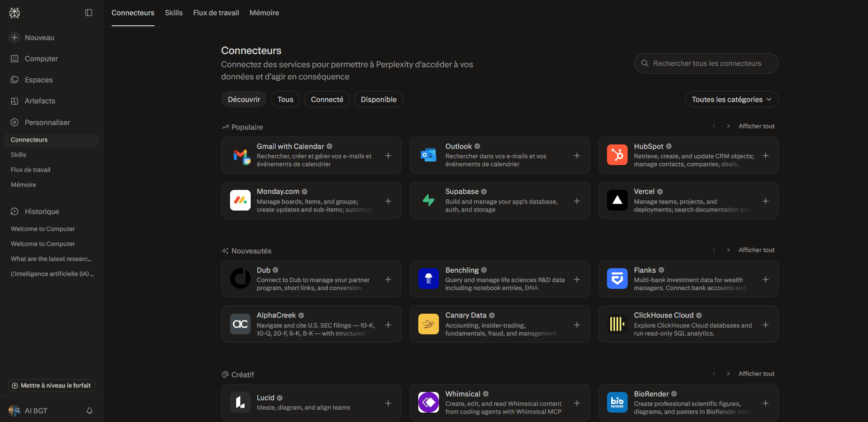
Task: Click Mettre à niveau le forfait button
Action: point(52,385)
